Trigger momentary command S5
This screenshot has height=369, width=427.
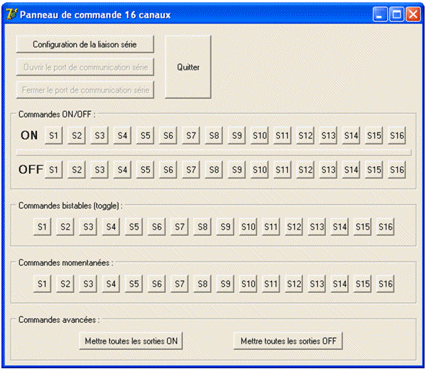coord(134,284)
